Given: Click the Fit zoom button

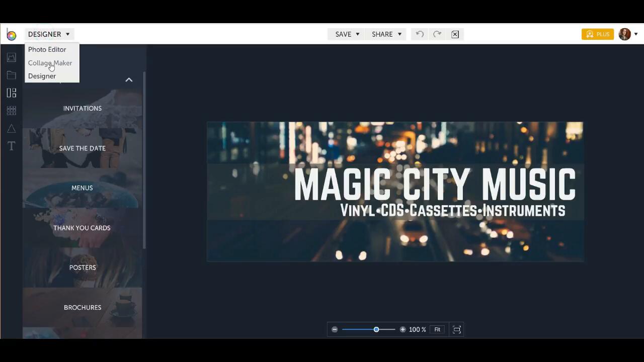Looking at the screenshot, I should tap(437, 330).
